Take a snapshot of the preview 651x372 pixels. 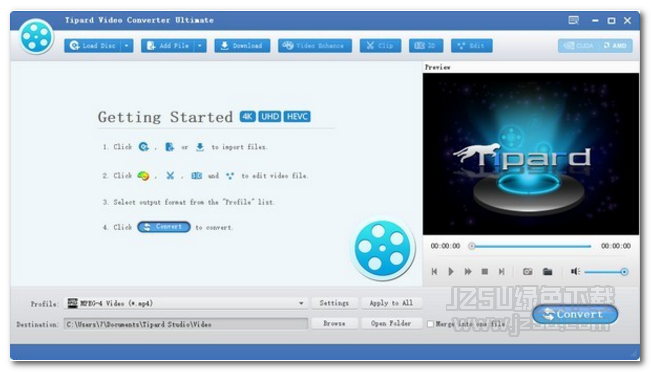click(x=528, y=272)
